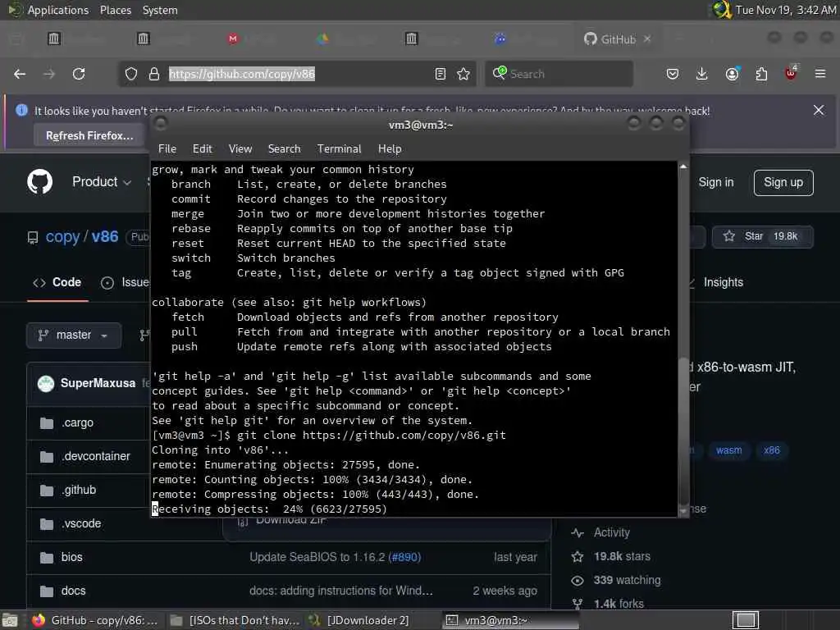
Task: Open the Pocket save icon
Action: [673, 74]
